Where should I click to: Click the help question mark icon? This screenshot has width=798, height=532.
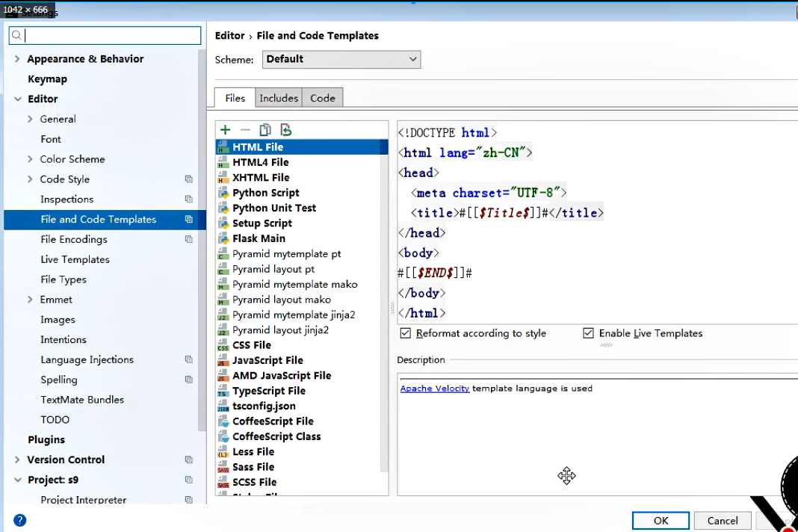click(20, 520)
